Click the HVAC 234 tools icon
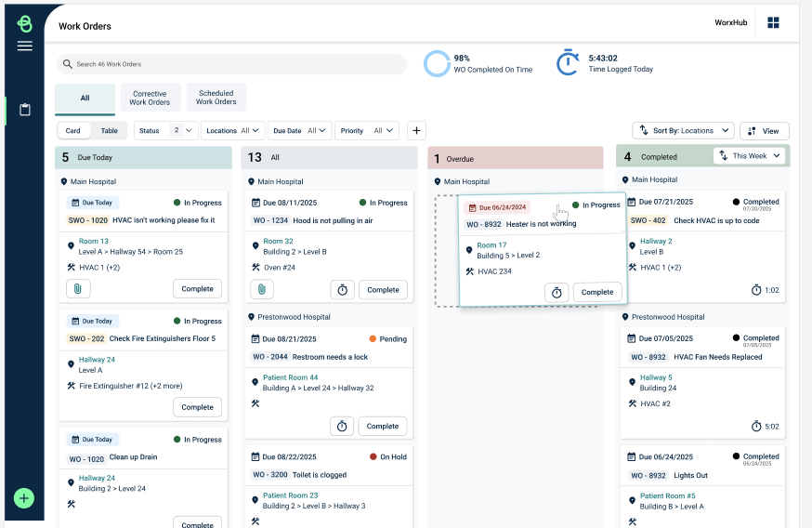 click(470, 271)
